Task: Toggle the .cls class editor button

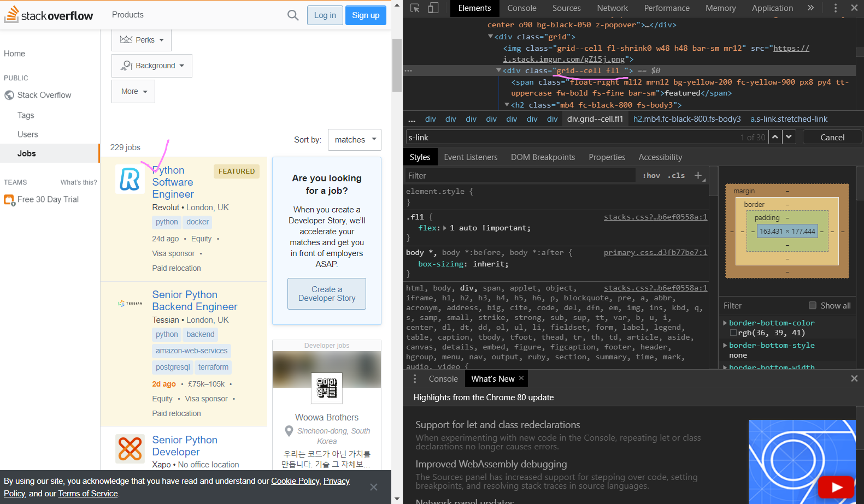Action: coord(677,175)
